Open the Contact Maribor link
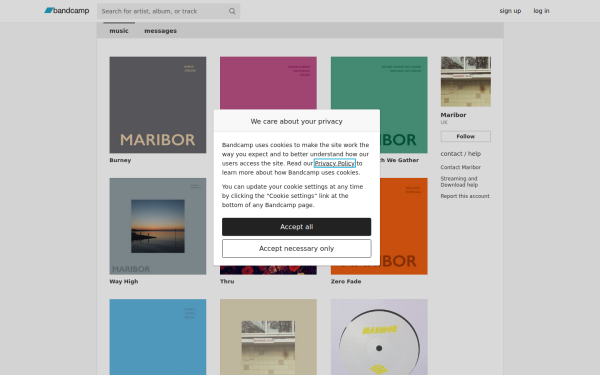 pyautogui.click(x=460, y=167)
